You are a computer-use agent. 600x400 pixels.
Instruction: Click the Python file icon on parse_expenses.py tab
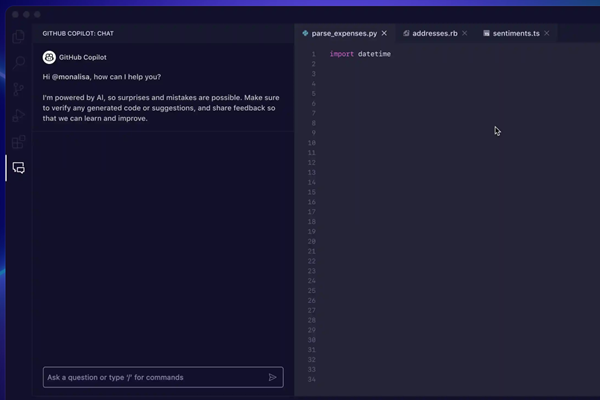[305, 33]
